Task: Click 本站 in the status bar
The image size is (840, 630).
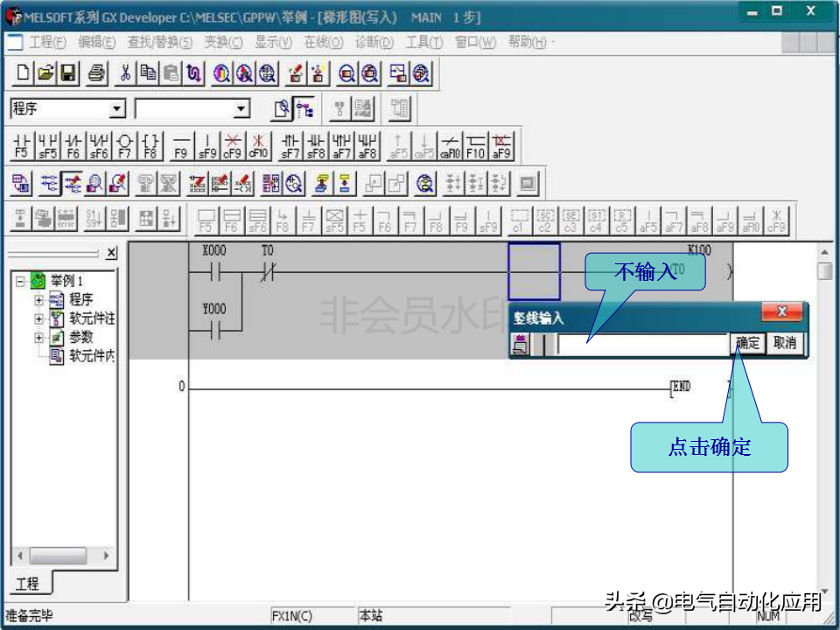Action: click(x=370, y=616)
